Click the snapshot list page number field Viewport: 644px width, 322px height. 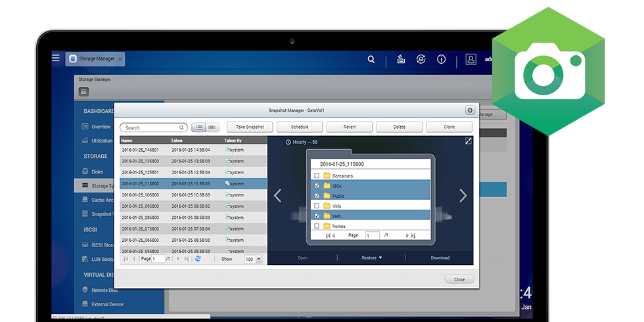pos(158,259)
